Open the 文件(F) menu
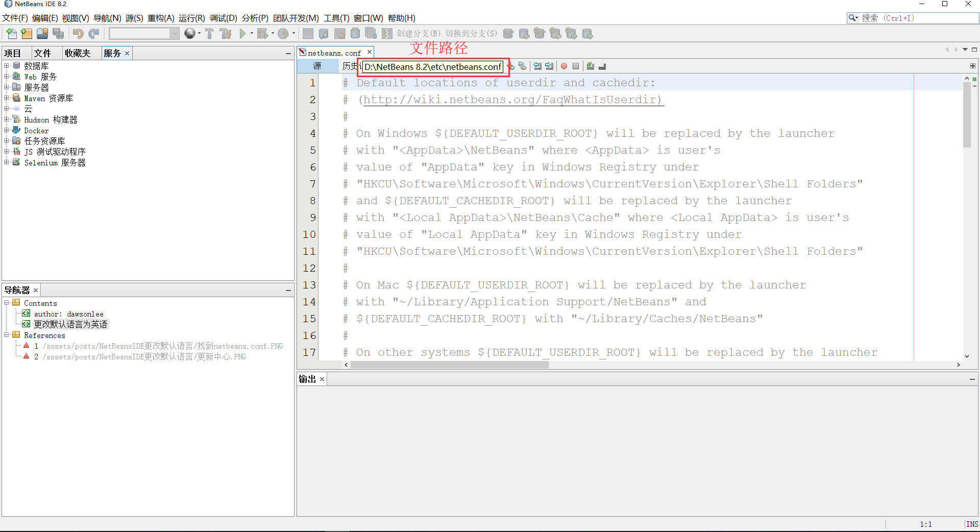The width and height of the screenshot is (980, 532). click(x=15, y=18)
